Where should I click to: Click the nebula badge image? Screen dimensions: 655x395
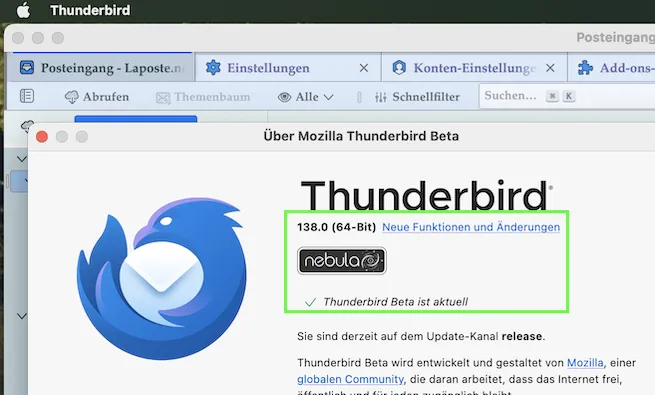coord(342,261)
